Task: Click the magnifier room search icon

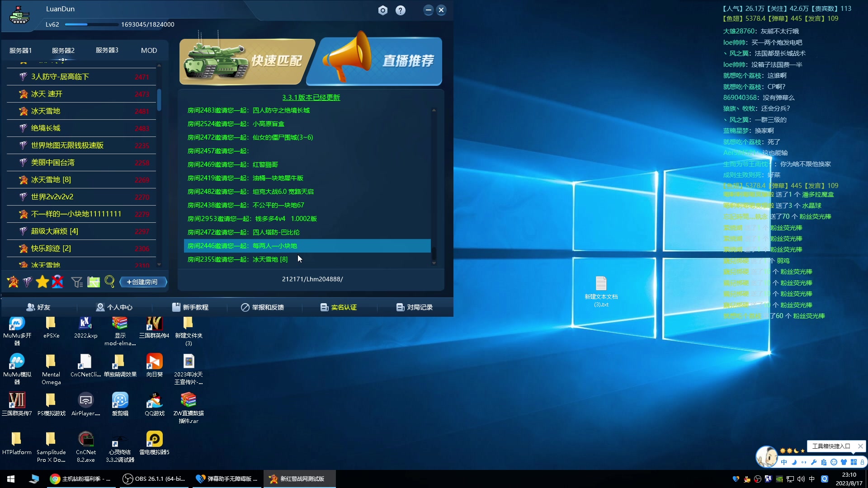Action: click(109, 282)
